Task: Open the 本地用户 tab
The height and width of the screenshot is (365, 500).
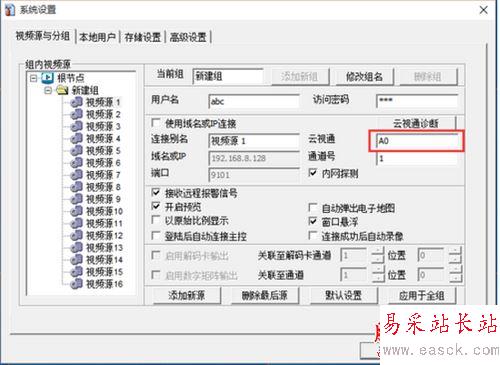Action: pos(97,37)
